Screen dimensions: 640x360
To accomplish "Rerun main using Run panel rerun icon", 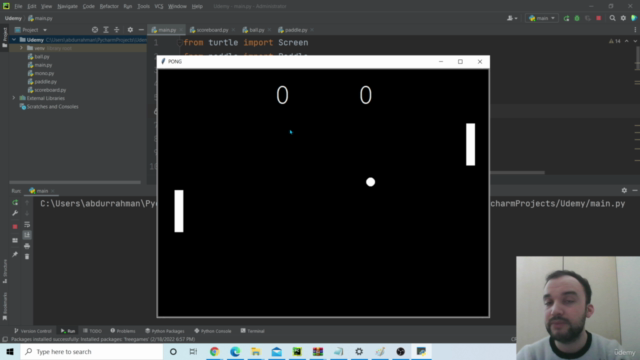I will point(15,202).
